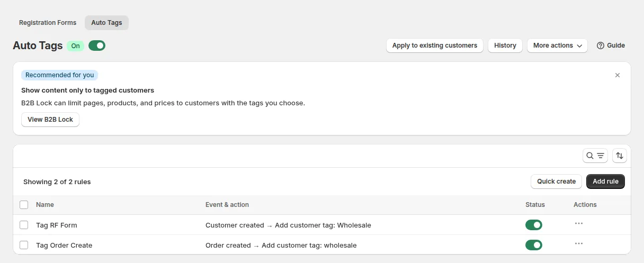The image size is (644, 263).
Task: Click the Add rule button
Action: 606,182
